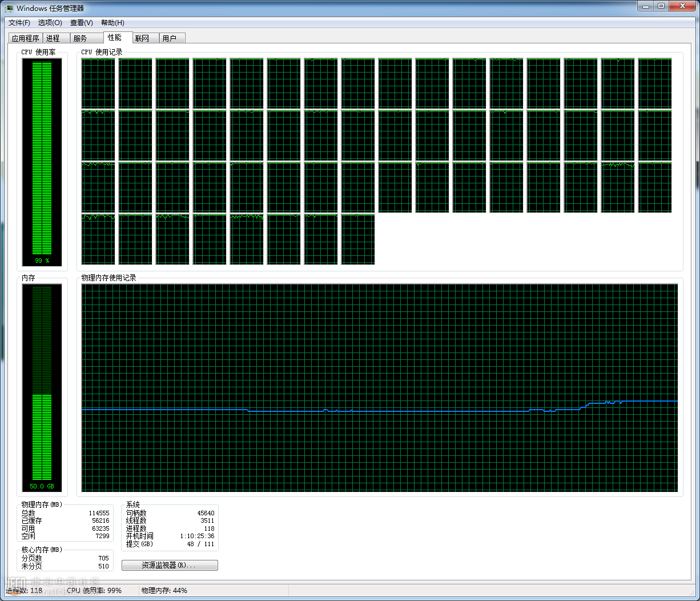Viewport: 700px width, 601px height.
Task: Click the physical memory usage history graph
Action: click(x=380, y=388)
